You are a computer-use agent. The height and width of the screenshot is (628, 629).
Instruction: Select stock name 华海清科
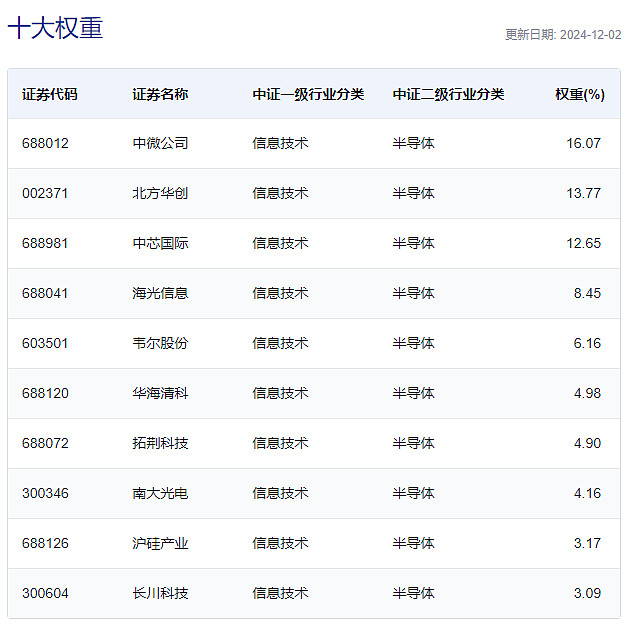(x=160, y=393)
